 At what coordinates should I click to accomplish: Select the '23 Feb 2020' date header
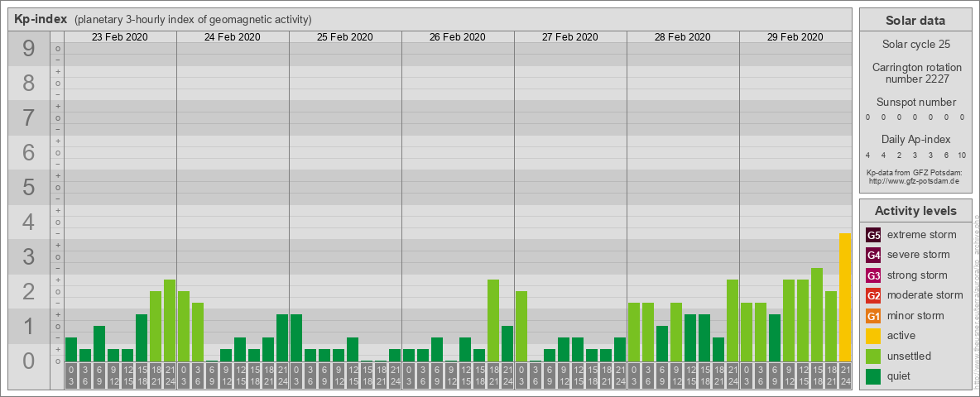tap(120, 37)
